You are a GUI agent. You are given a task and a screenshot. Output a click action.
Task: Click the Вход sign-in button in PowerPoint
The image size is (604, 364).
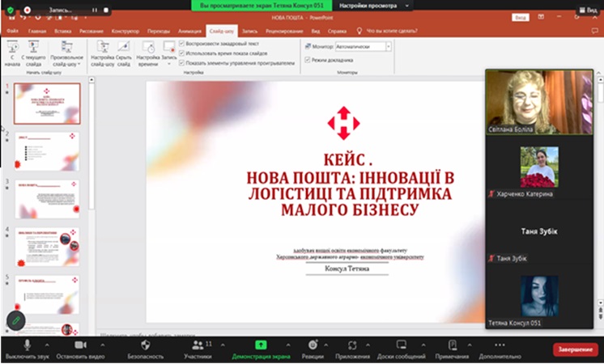pyautogui.click(x=521, y=17)
